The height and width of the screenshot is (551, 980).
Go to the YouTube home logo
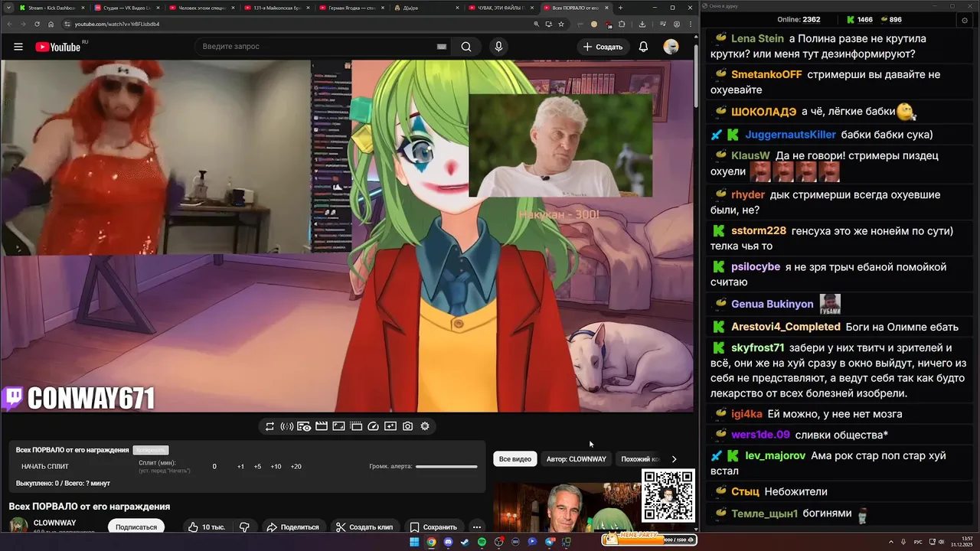[x=58, y=47]
